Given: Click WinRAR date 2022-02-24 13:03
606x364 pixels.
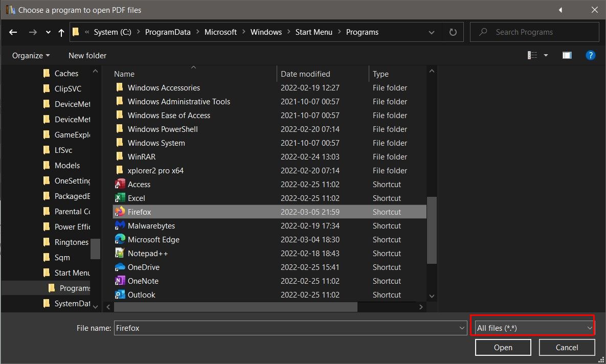Looking at the screenshot, I should tap(310, 157).
